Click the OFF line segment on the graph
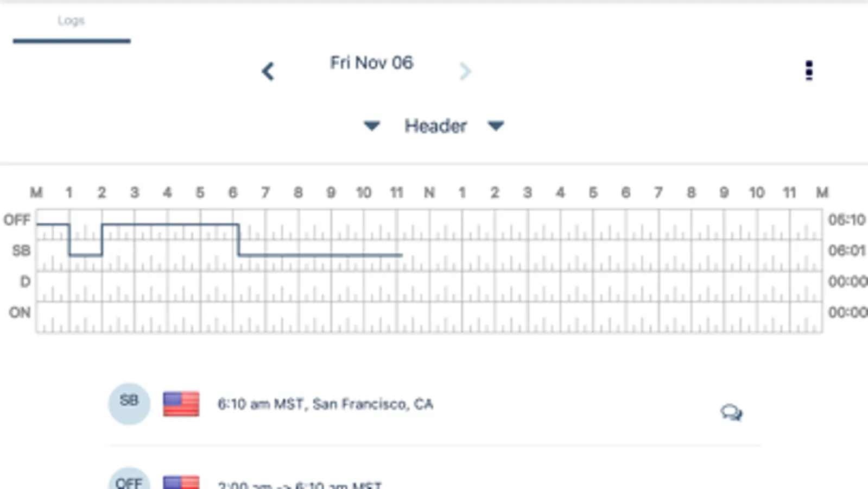 [170, 224]
